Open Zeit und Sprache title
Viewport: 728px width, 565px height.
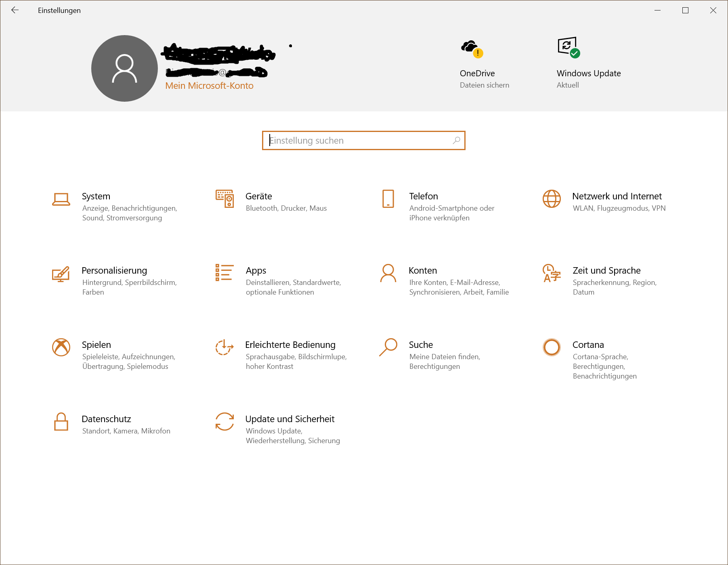606,270
